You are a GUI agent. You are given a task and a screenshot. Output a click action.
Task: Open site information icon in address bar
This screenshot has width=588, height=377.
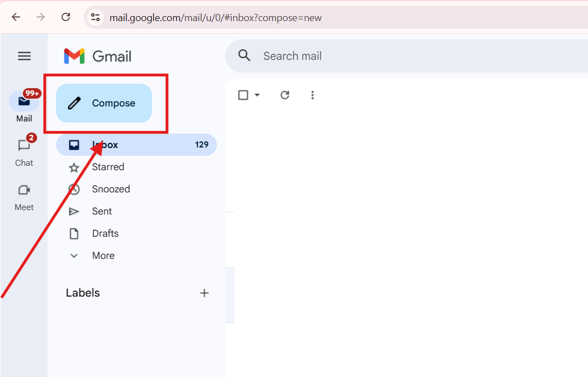pyautogui.click(x=95, y=17)
